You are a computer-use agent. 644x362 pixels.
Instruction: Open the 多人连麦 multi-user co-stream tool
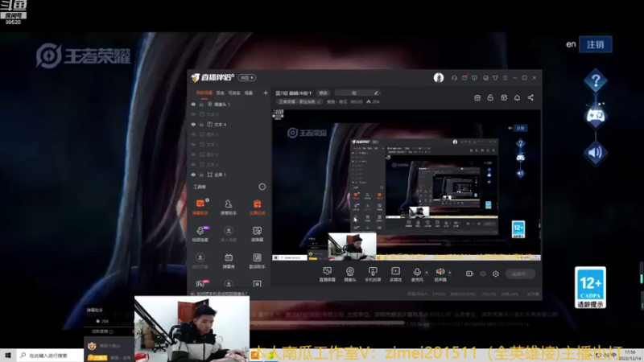[229, 233]
